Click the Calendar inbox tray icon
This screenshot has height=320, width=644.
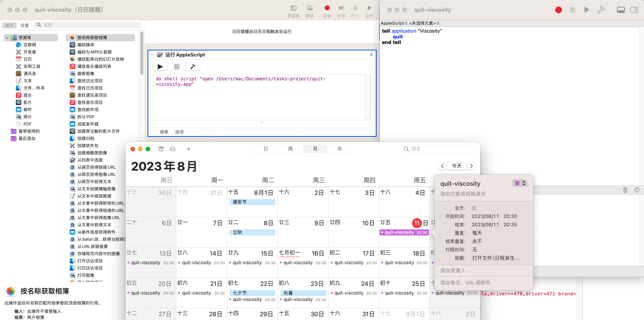pyautogui.click(x=173, y=149)
